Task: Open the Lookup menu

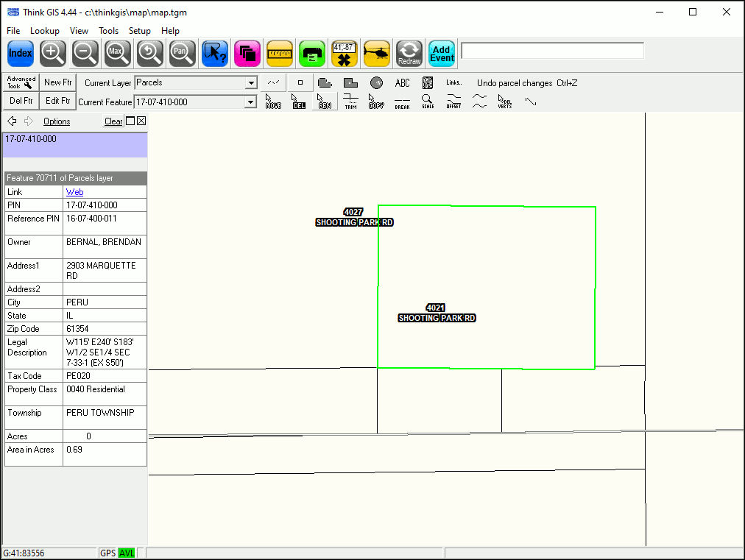Action: tap(45, 31)
